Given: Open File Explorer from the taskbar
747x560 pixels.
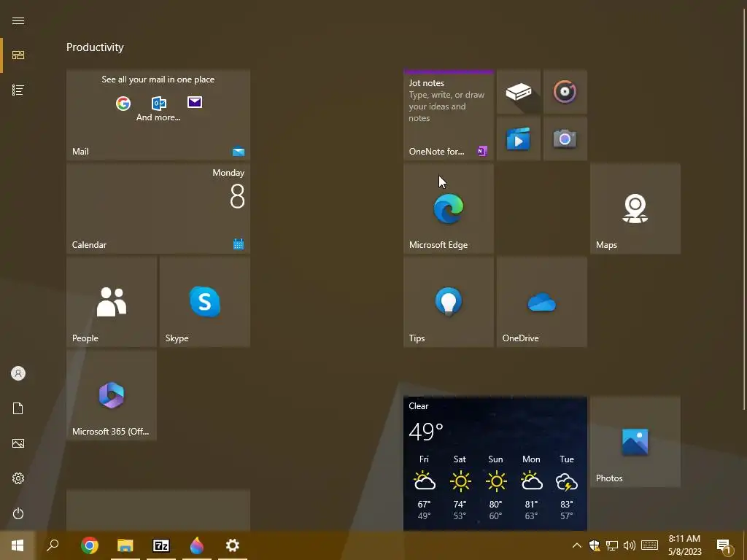Looking at the screenshot, I should coord(125,545).
